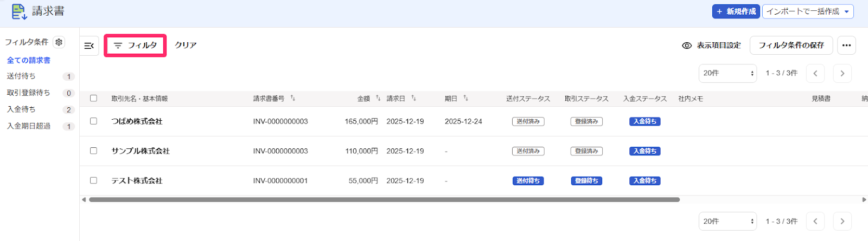Click the horizontal table scrollbar

click(384, 199)
